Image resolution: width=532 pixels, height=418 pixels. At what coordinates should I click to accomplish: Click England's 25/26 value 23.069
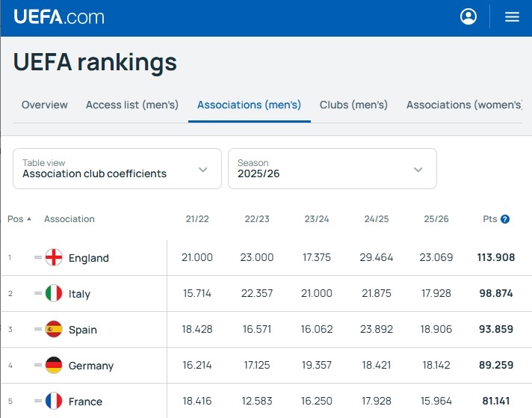(x=436, y=257)
